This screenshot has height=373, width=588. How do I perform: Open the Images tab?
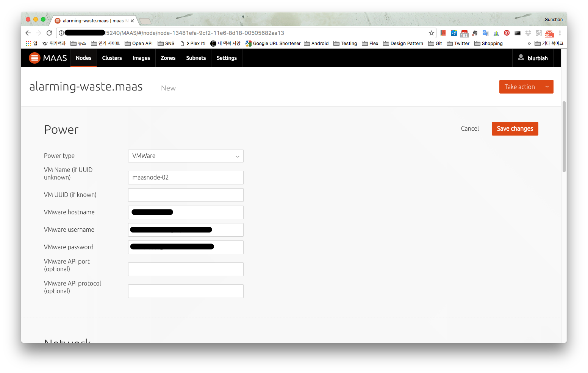coord(141,58)
